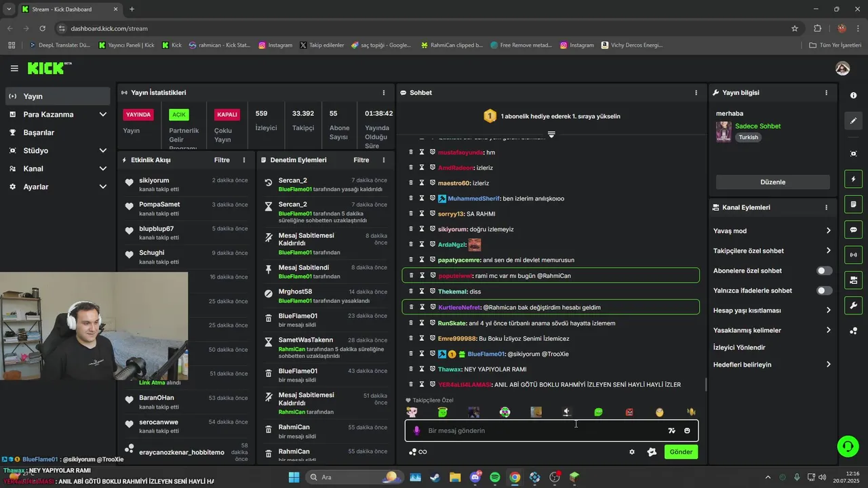Send message with Gönder button

[681, 452]
